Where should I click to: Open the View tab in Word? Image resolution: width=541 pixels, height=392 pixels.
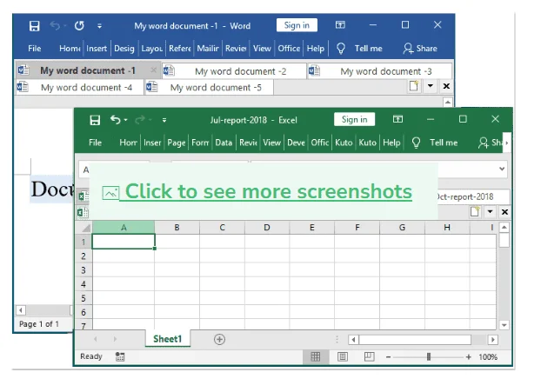262,49
